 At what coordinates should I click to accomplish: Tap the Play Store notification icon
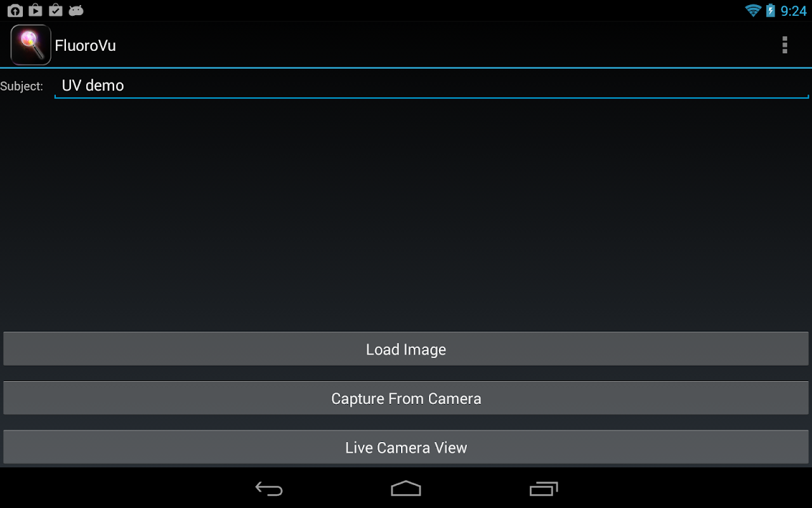click(x=36, y=10)
